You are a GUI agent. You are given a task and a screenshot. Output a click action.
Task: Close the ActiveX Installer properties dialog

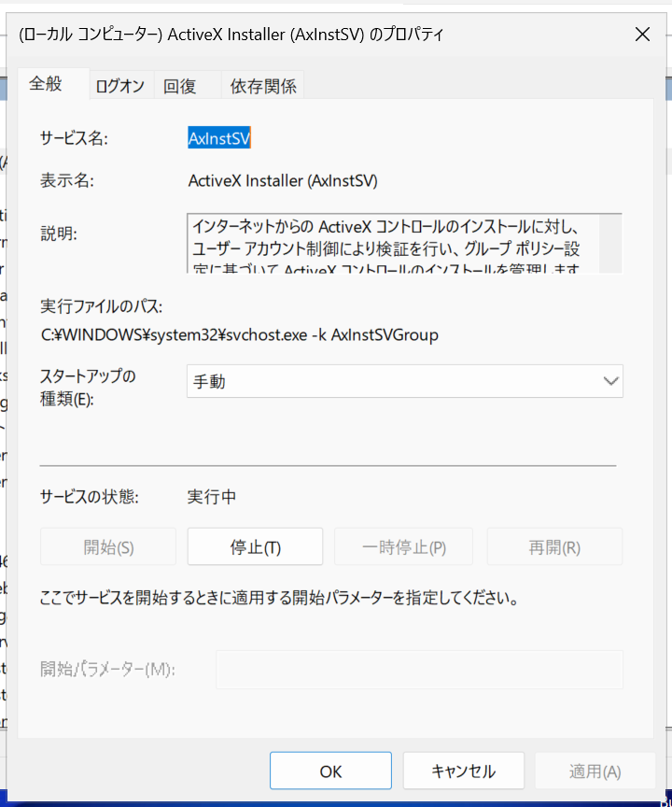tap(642, 35)
